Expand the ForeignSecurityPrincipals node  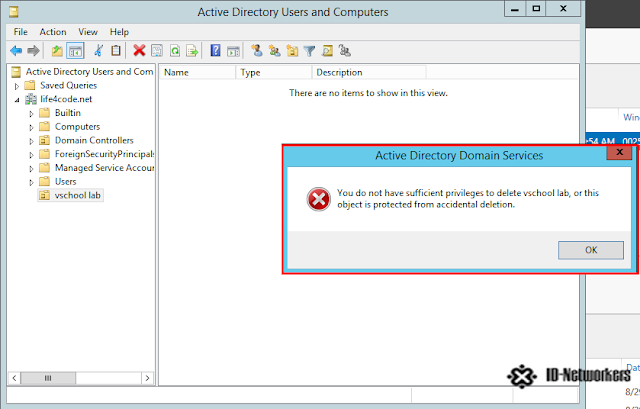tap(31, 155)
